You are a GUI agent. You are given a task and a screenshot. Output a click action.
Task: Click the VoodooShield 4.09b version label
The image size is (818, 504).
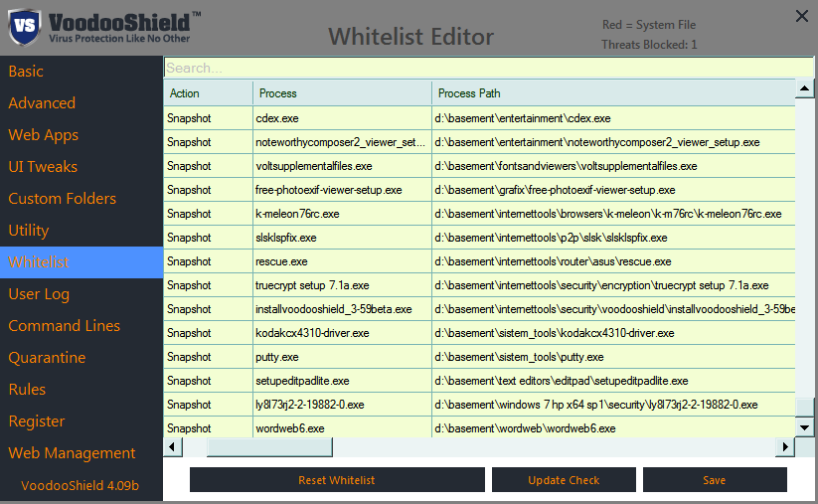click(80, 486)
